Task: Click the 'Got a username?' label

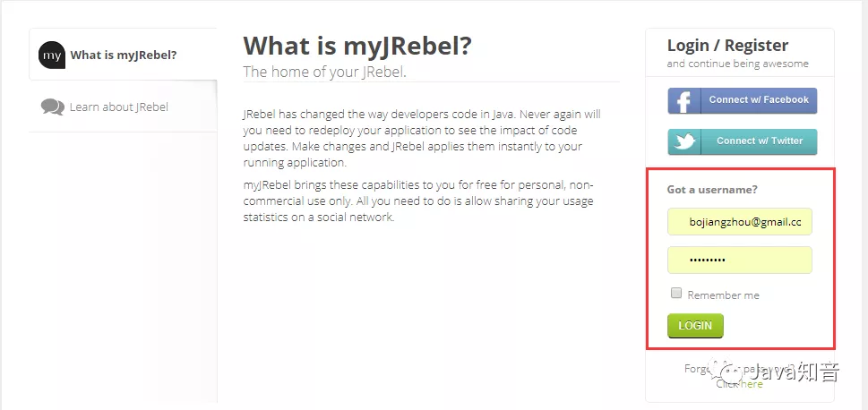Action: point(712,189)
